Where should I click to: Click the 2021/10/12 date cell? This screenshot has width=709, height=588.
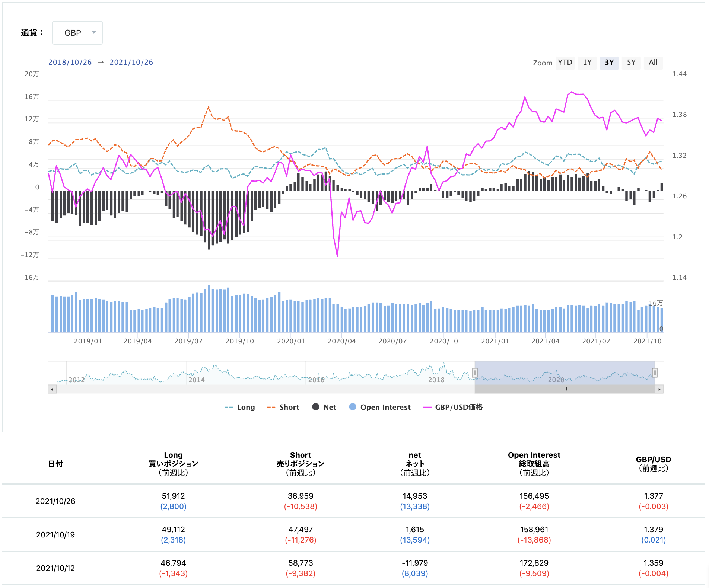pos(55,568)
